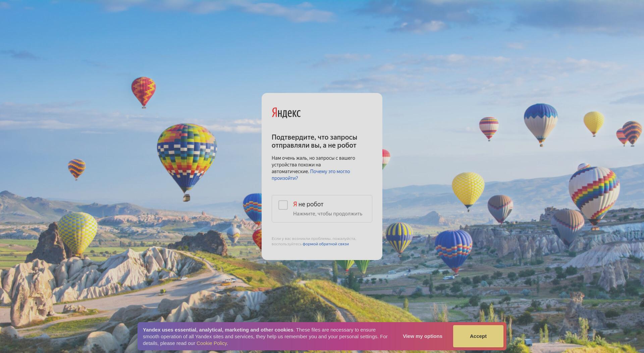Click the bold "Yandex uses essential, analytical" cookie text
Image resolution: width=644 pixels, height=353 pixels.
coord(218,330)
